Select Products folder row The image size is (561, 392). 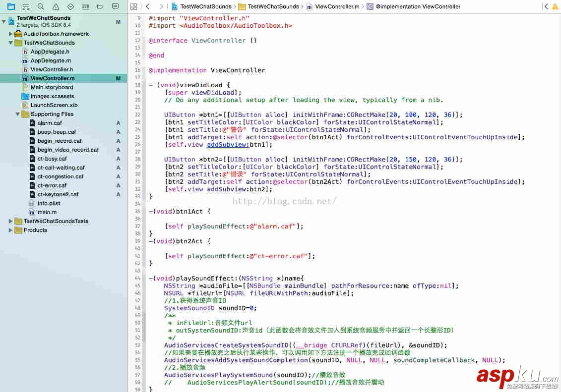pos(35,230)
